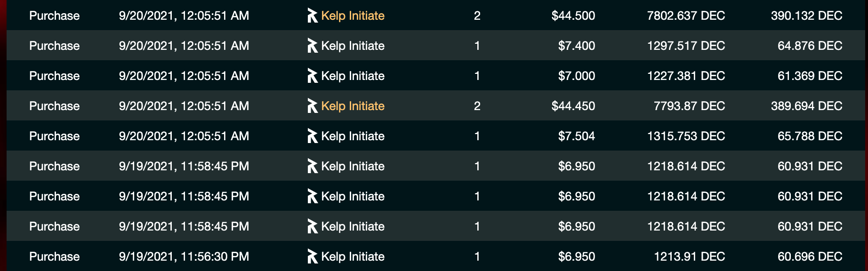Image resolution: width=868 pixels, height=271 pixels.
Task: Click the rarity icon in the 11:56:30 PM row
Action: 313,256
